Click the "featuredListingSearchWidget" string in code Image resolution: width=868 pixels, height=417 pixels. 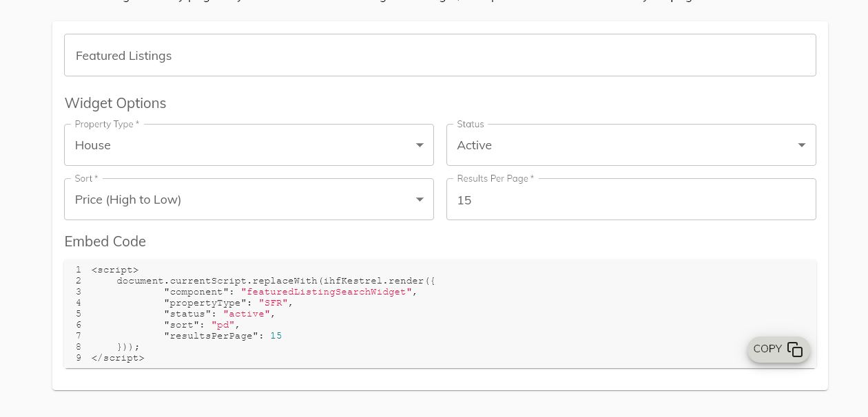pyautogui.click(x=327, y=292)
